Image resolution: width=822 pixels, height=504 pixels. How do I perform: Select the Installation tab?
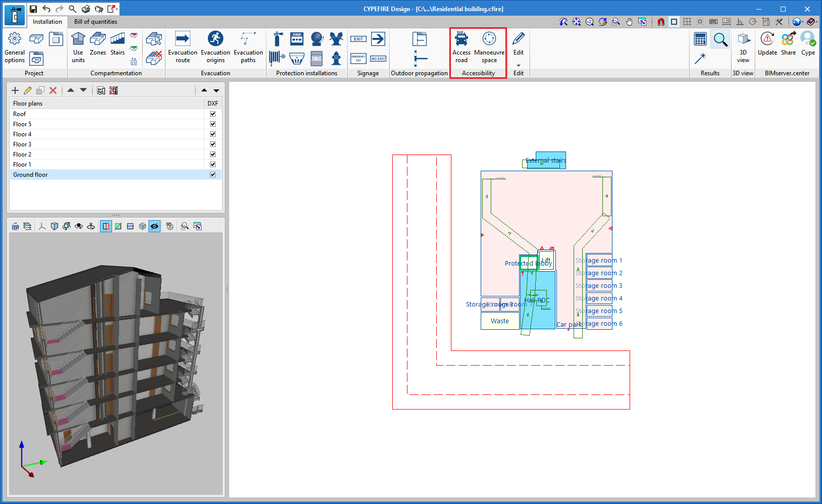pos(47,22)
